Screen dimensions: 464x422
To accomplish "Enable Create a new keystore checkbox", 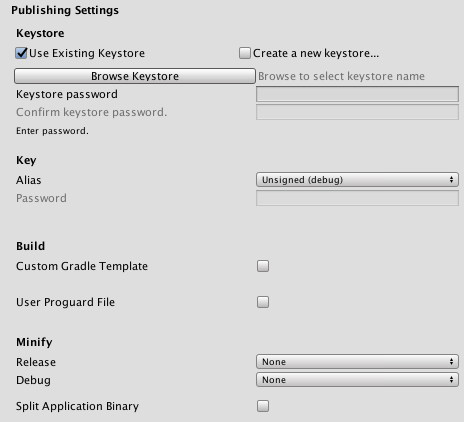I will 245,53.
